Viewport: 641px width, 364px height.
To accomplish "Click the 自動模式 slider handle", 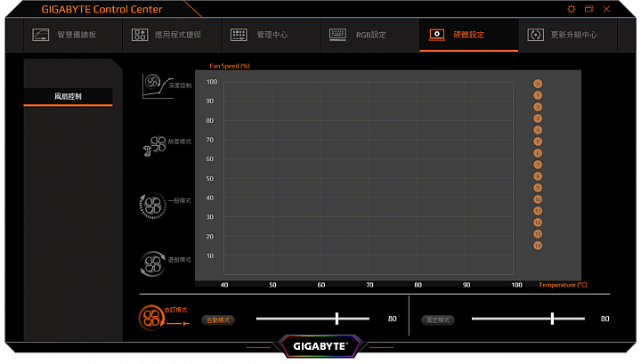I will [337, 319].
